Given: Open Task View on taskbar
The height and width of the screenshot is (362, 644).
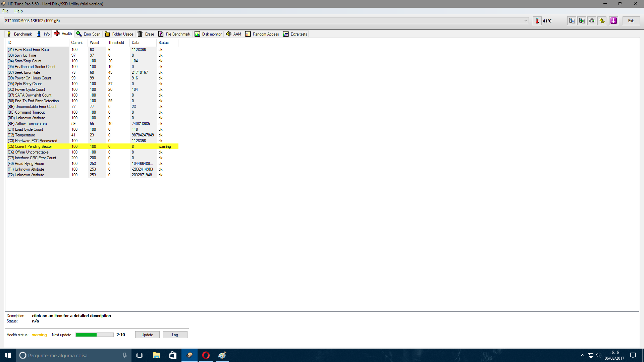Looking at the screenshot, I should click(140, 355).
